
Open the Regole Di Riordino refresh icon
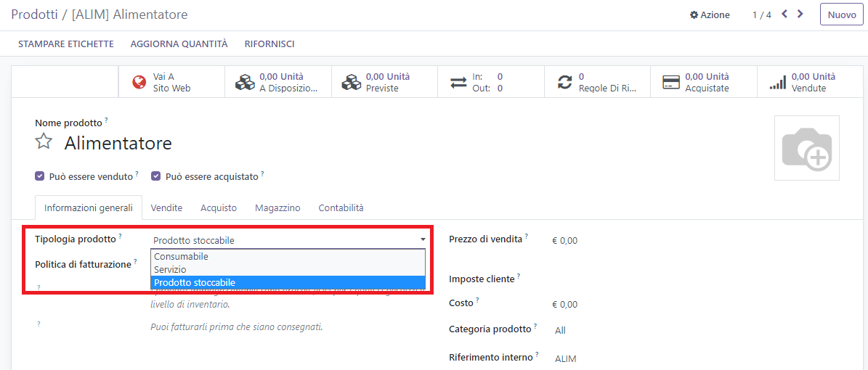(564, 82)
